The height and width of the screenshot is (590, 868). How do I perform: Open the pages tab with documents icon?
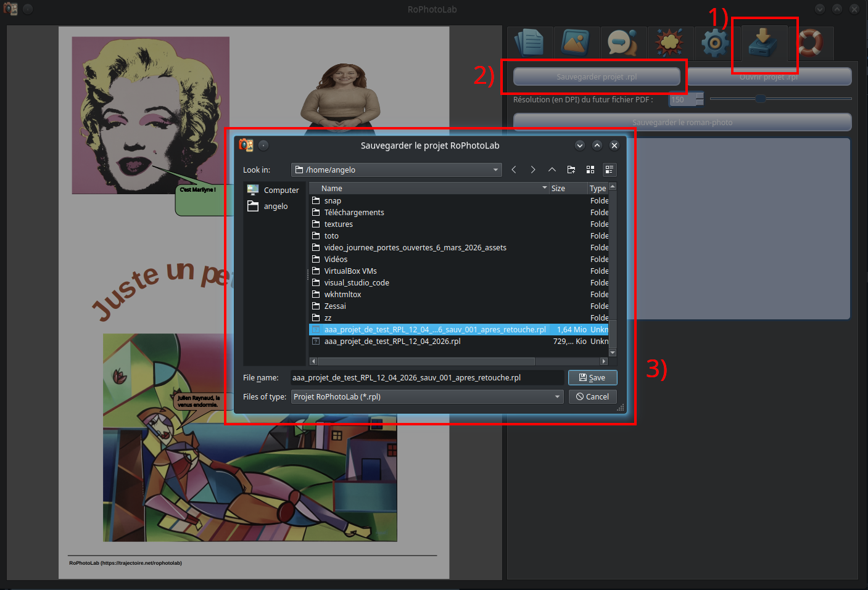point(529,43)
